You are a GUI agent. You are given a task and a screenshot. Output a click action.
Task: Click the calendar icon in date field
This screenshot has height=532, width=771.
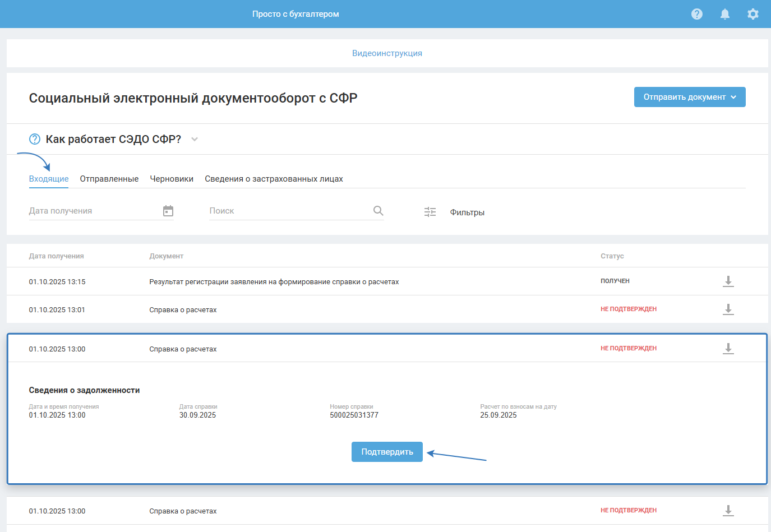(x=168, y=211)
